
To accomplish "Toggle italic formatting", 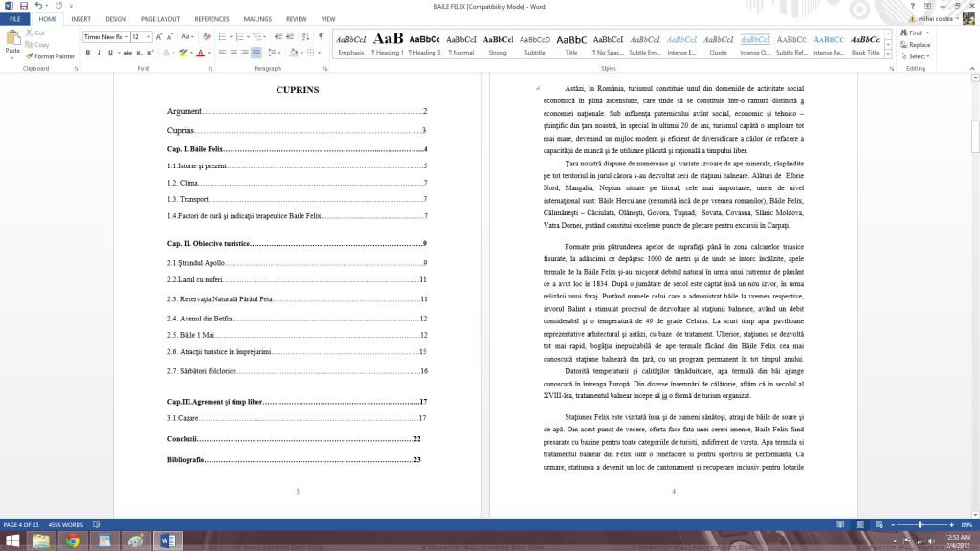I will [x=99, y=53].
